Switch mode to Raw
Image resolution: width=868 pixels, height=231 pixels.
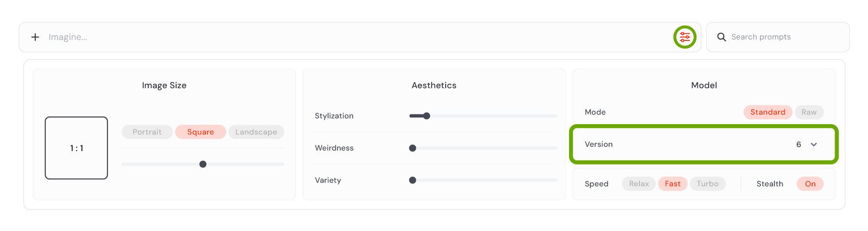(809, 112)
